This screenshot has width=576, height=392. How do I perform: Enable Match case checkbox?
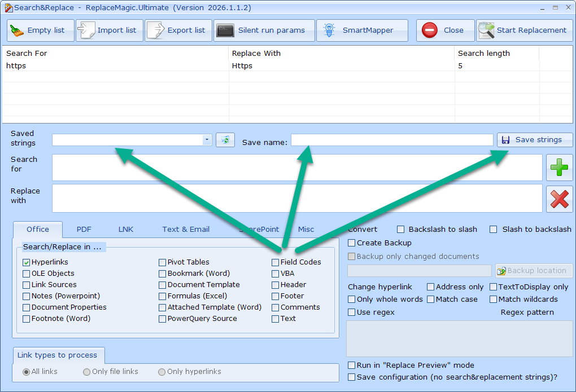(x=430, y=299)
